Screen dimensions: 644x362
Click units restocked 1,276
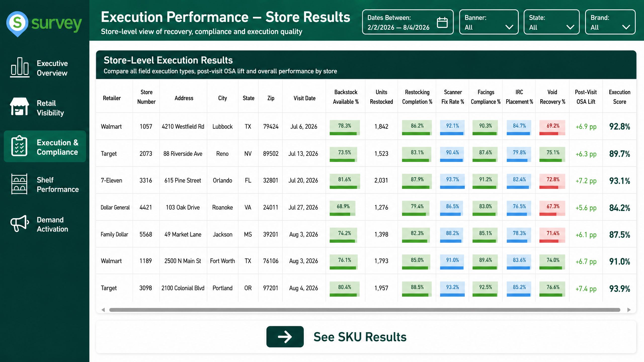click(381, 207)
